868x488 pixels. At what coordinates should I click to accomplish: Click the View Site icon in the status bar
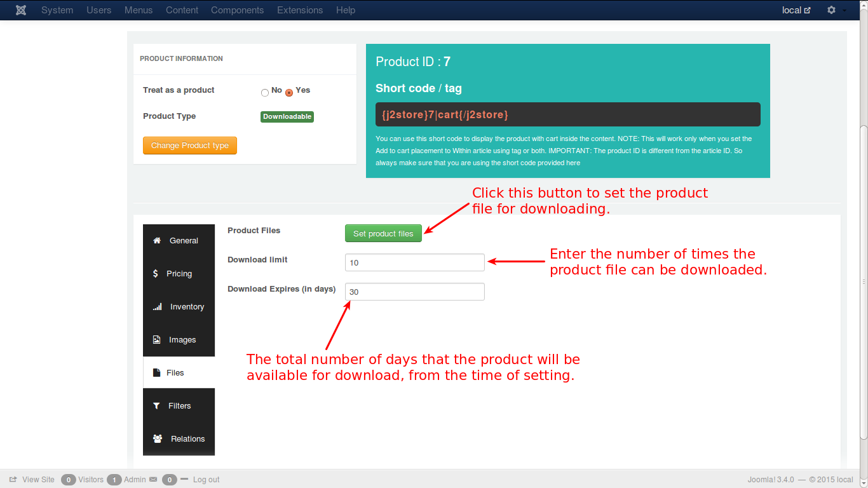(x=13, y=480)
